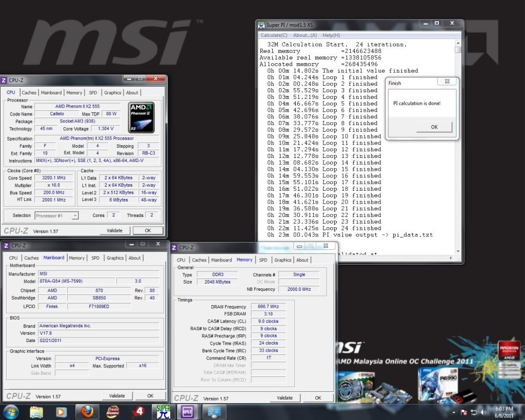Click OK in the PI calculation done dialog
The image size is (525, 420).
pyautogui.click(x=434, y=127)
